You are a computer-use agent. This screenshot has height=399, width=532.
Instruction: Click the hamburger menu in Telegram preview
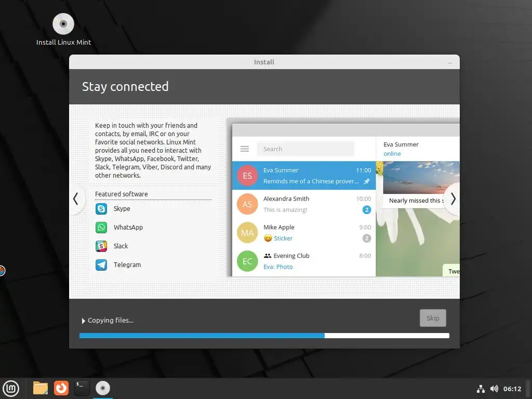click(x=245, y=149)
